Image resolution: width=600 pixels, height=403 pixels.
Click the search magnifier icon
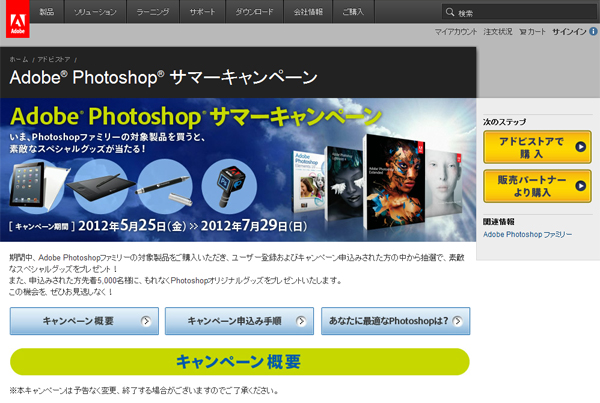click(450, 12)
